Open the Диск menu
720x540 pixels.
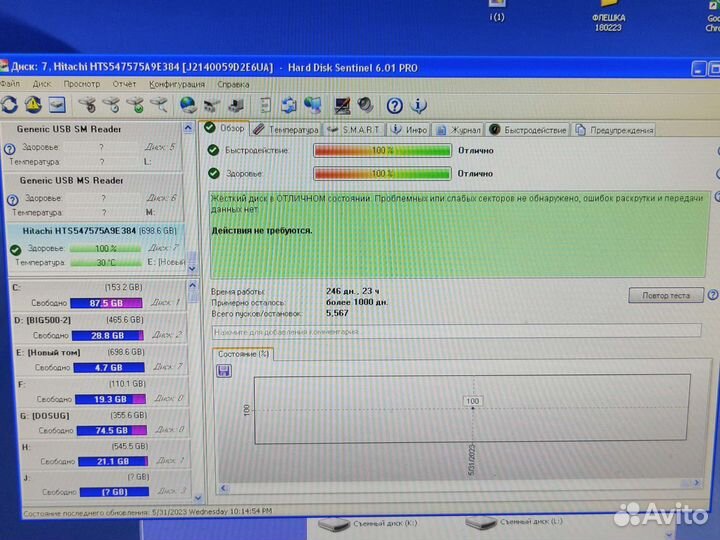coord(42,84)
